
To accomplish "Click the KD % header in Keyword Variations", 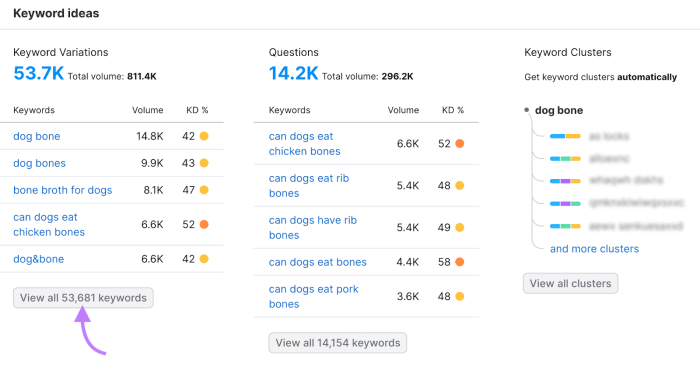I will 197,110.
